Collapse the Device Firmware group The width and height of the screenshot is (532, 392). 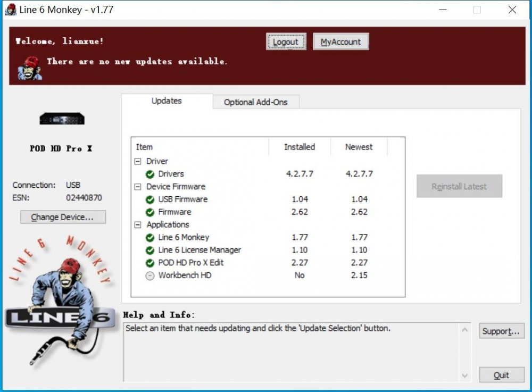[x=138, y=187]
